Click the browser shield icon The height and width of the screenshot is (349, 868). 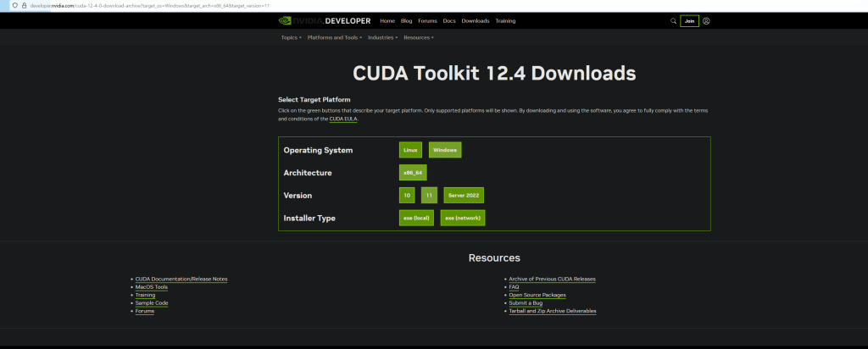(x=14, y=5)
